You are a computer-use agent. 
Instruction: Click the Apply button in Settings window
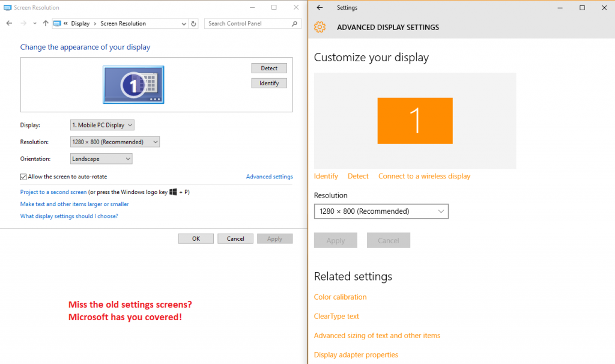(336, 240)
